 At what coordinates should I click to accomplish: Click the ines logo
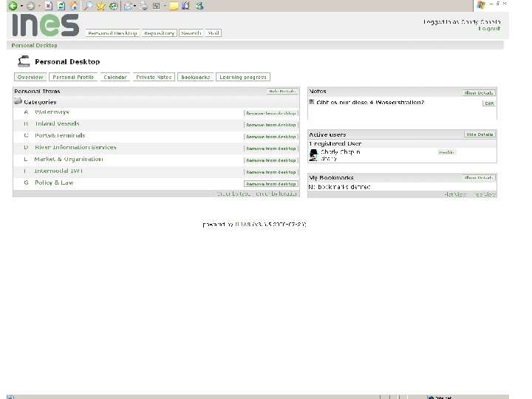[x=46, y=25]
